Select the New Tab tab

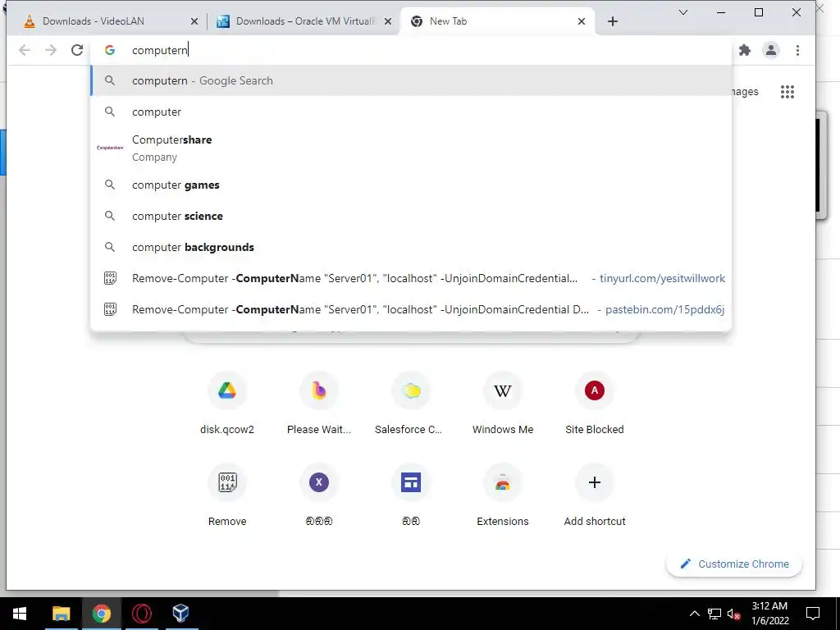coord(496,21)
